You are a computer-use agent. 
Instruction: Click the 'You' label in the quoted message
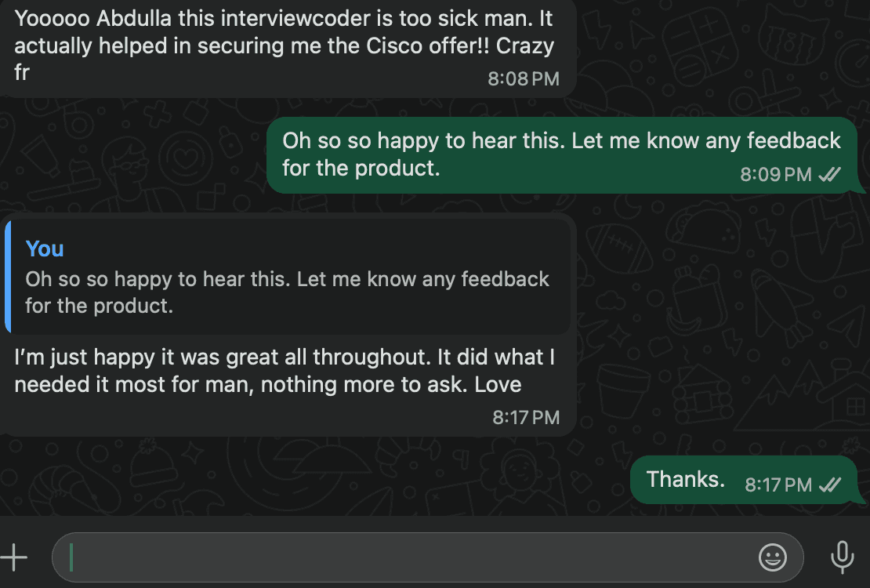click(x=45, y=249)
